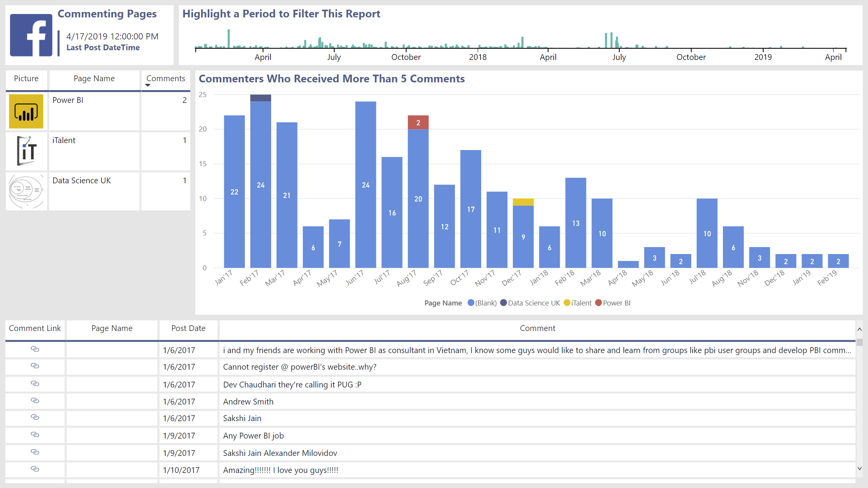Screen dimensions: 868x488
Task: Switch to the Picture column header
Action: pos(26,78)
